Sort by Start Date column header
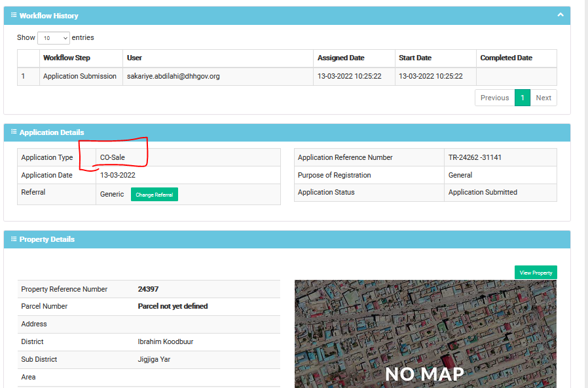The height and width of the screenshot is (388, 588). 435,58
